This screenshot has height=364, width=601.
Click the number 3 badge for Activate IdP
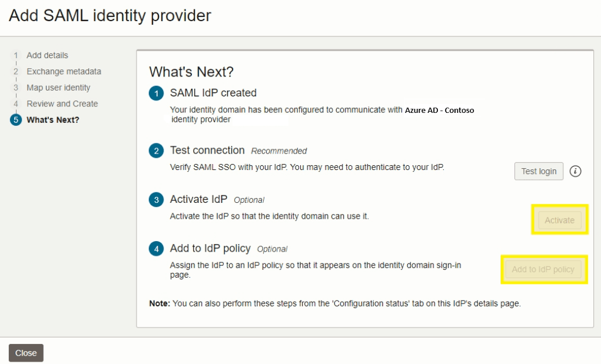[x=156, y=200]
